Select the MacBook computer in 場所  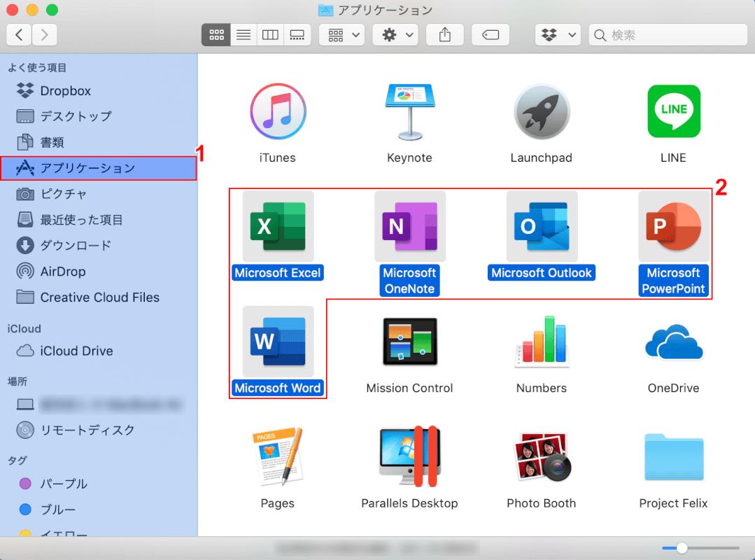98,404
